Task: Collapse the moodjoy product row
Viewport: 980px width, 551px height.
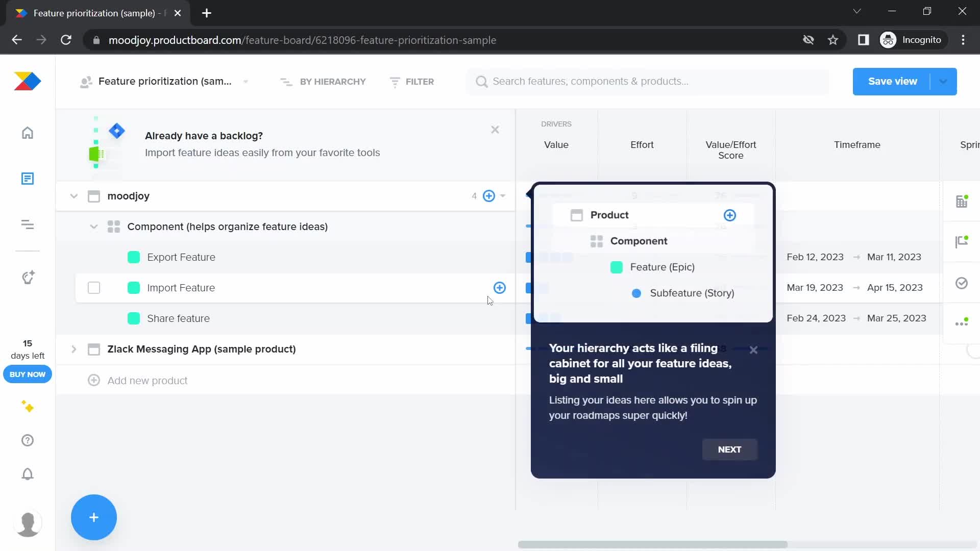Action: pos(74,196)
